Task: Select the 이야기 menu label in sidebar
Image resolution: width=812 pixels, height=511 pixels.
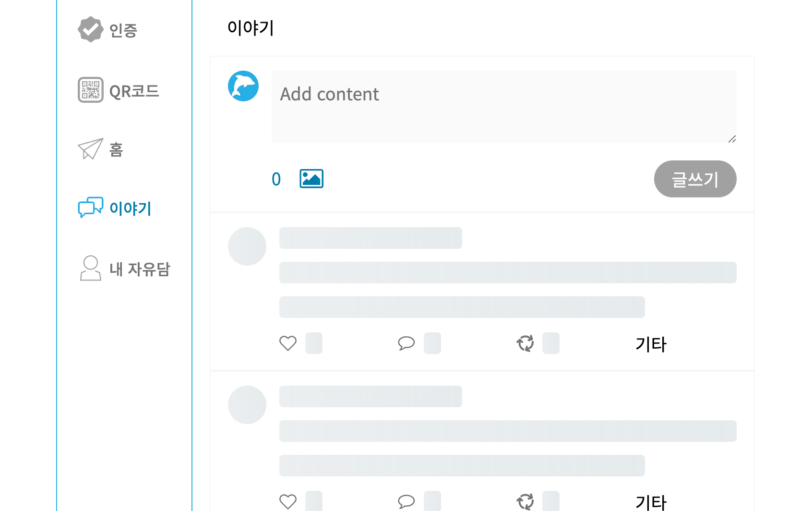Action: (130, 208)
